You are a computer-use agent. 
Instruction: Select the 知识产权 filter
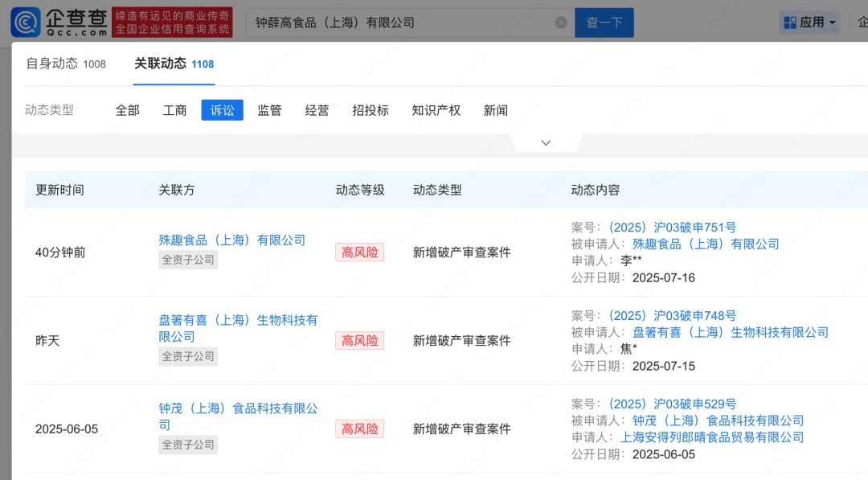[436, 110]
